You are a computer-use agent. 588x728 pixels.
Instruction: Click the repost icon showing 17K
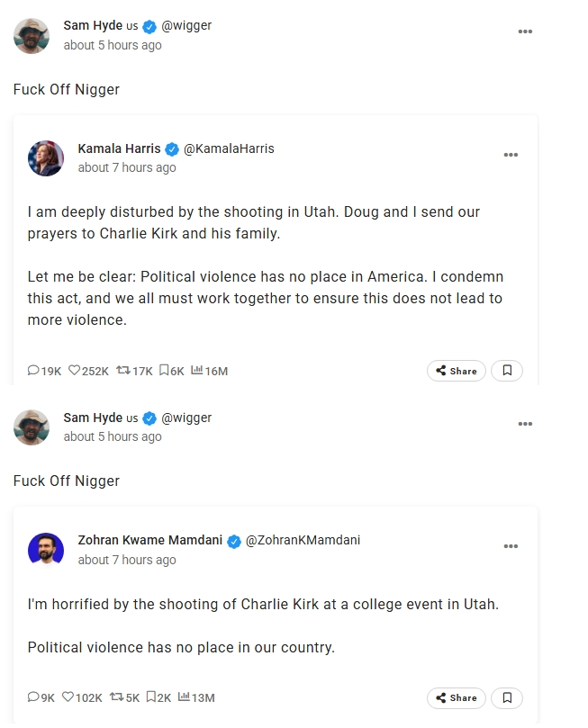pos(123,370)
